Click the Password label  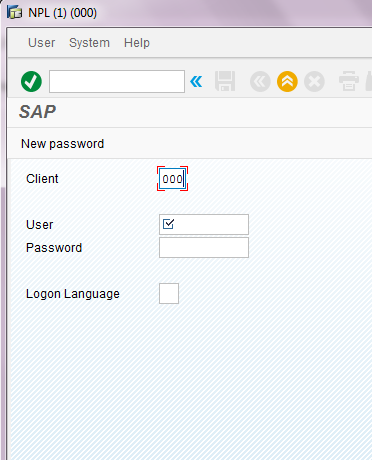54,248
